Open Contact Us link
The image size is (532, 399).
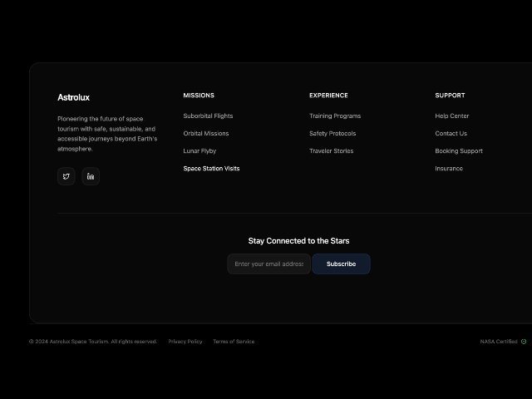point(451,133)
